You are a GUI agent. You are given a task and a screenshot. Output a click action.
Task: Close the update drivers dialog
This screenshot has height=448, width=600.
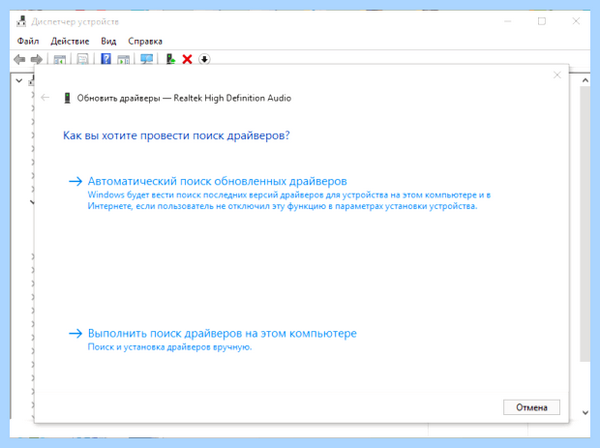pyautogui.click(x=557, y=75)
